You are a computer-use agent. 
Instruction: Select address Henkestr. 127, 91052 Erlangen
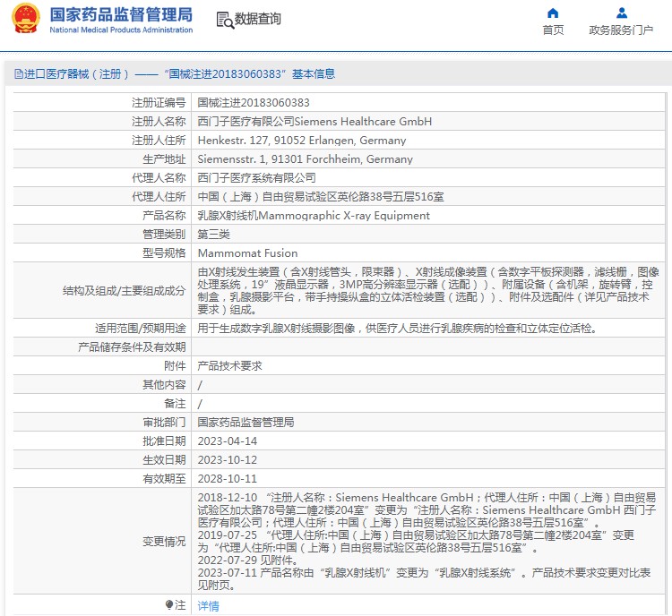point(302,141)
